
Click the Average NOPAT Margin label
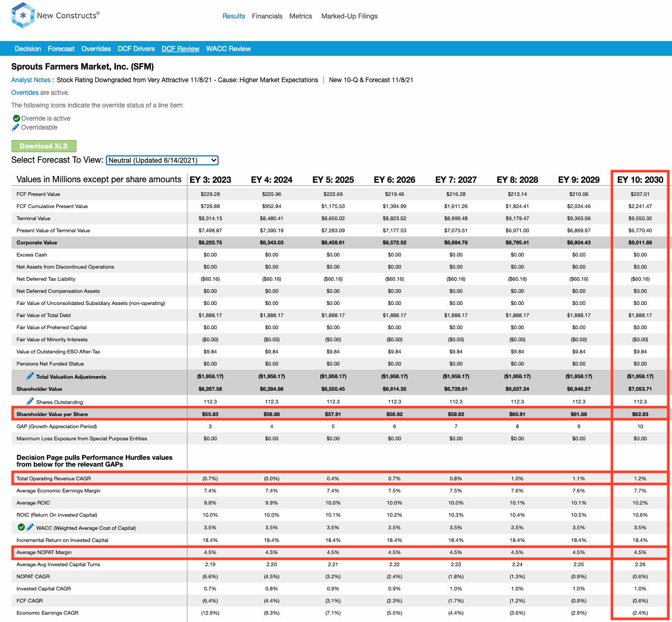[x=44, y=552]
